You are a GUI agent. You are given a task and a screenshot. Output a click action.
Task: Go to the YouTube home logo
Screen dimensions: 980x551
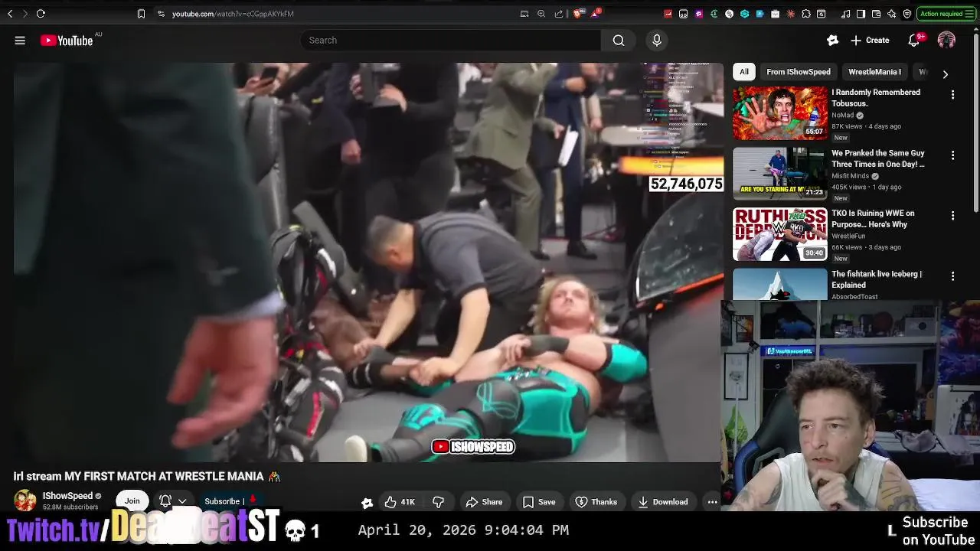click(x=67, y=41)
